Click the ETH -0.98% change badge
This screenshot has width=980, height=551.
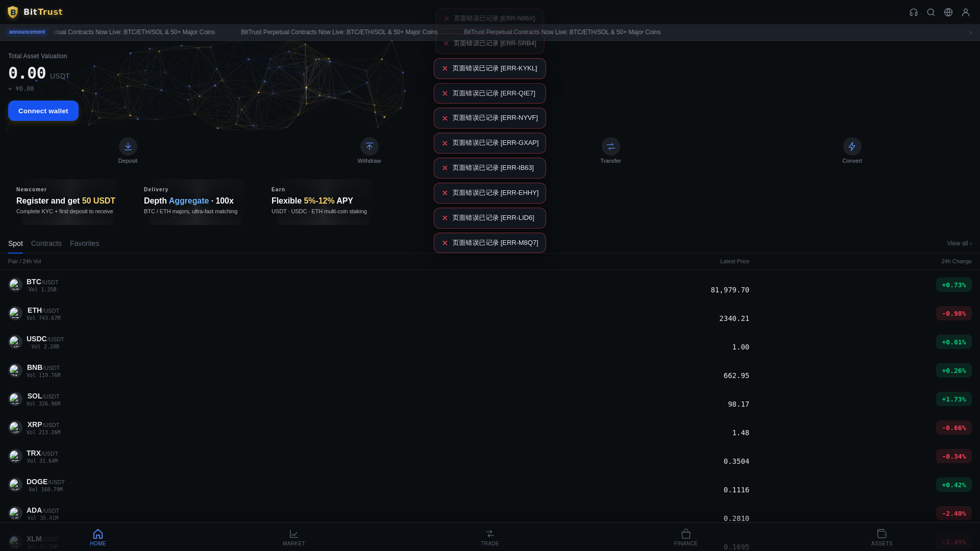954,313
